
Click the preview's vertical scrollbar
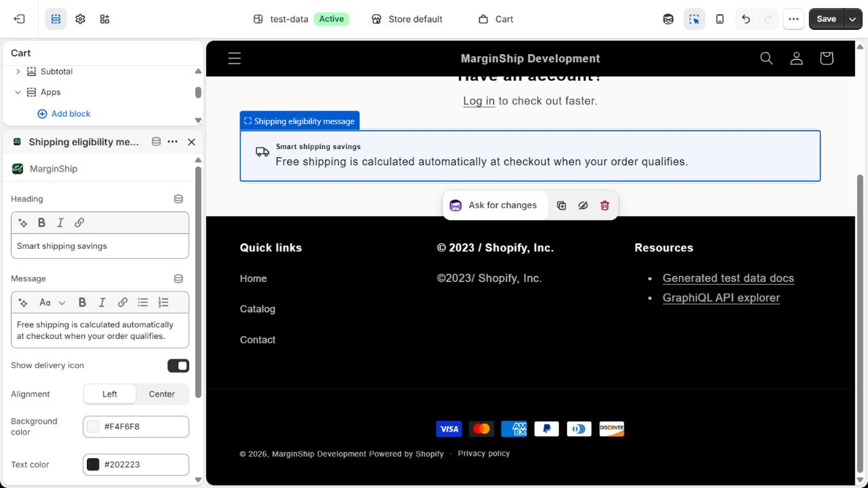(859, 324)
